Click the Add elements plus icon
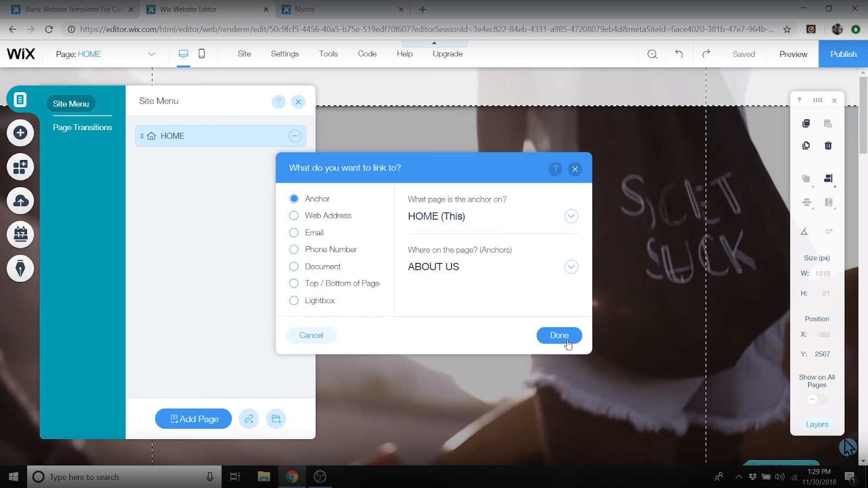The width and height of the screenshot is (868, 488). pos(21,133)
